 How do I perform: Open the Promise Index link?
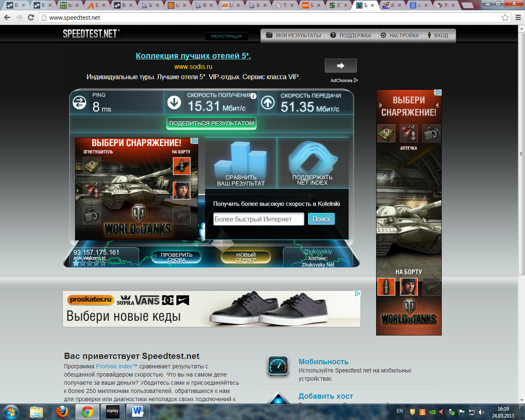pos(116,366)
